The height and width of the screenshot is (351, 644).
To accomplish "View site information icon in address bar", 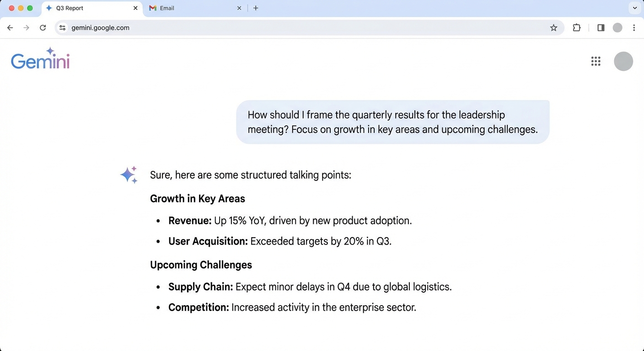I will pos(63,28).
